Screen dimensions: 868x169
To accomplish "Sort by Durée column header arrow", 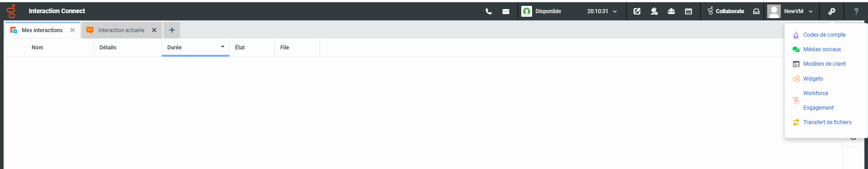I will click(222, 46).
